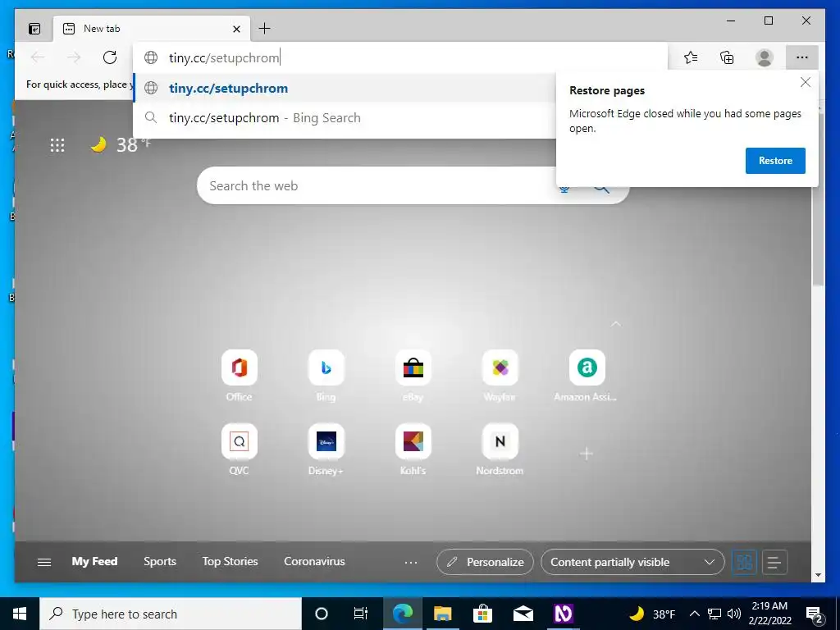Click the taskbar search box
840x630 pixels.
171,614
